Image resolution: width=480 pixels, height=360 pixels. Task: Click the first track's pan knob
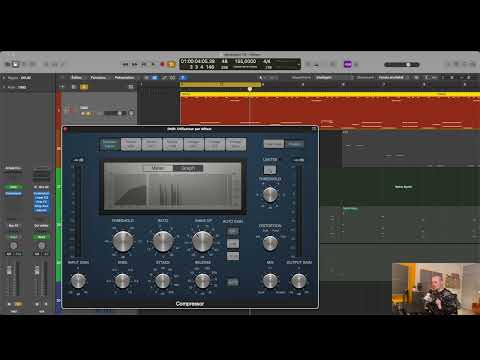131,113
